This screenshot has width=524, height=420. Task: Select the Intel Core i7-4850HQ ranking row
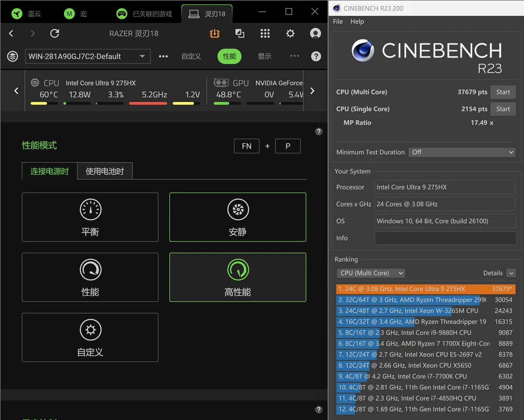[426, 398]
